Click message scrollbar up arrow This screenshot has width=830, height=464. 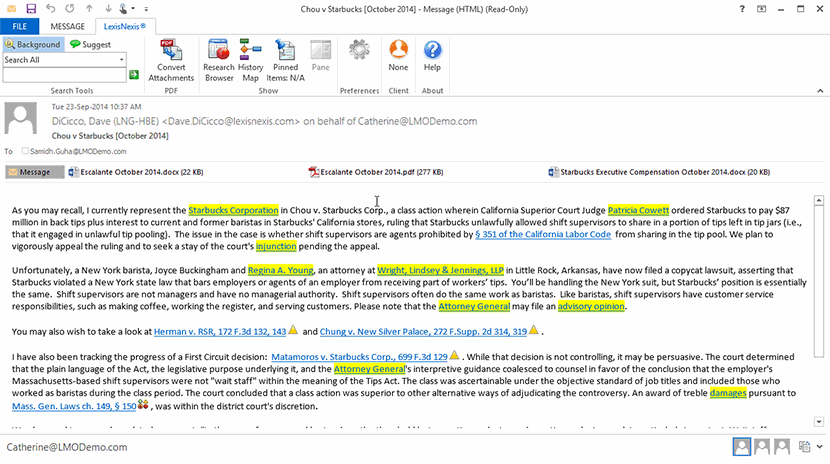(x=819, y=201)
